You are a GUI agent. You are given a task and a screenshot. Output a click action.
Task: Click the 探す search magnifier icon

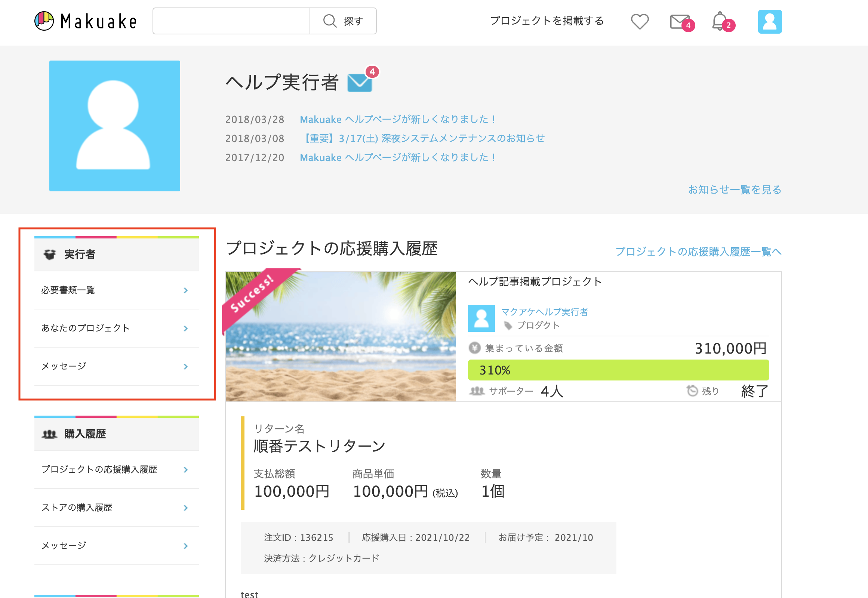pos(330,21)
